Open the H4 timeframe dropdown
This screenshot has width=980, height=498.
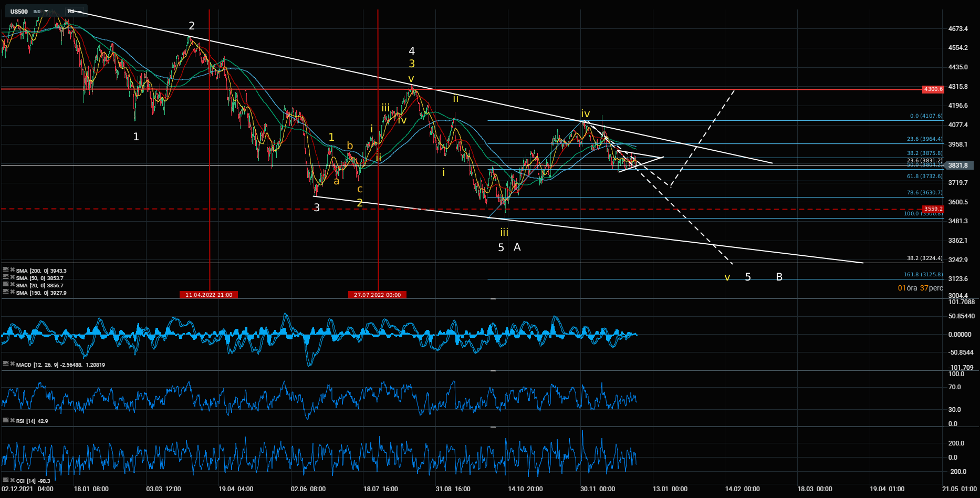[x=71, y=12]
